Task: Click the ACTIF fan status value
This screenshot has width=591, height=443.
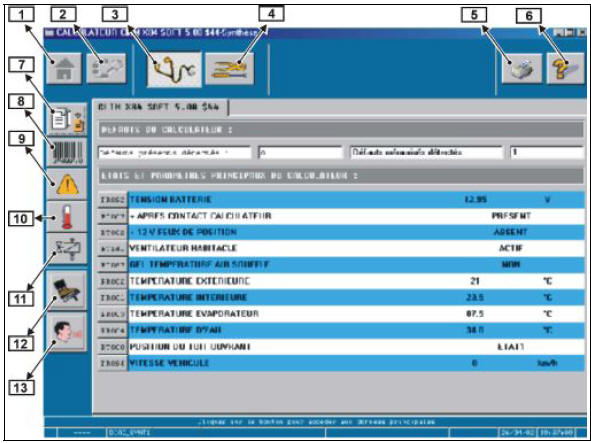Action: pos(511,248)
